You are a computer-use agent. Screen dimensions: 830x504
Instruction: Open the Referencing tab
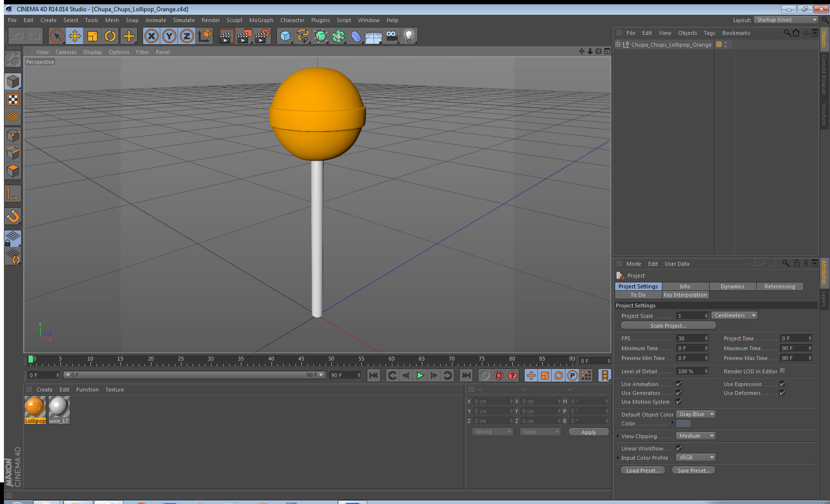(x=779, y=286)
